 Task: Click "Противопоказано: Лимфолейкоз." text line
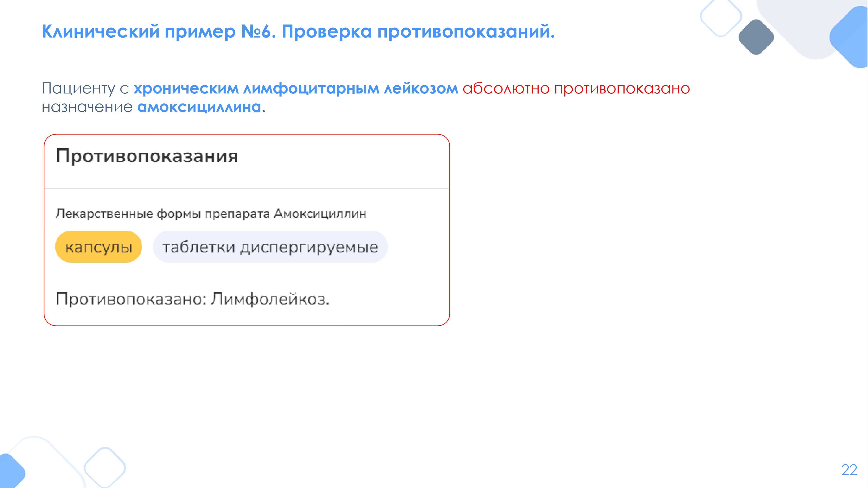(x=192, y=299)
